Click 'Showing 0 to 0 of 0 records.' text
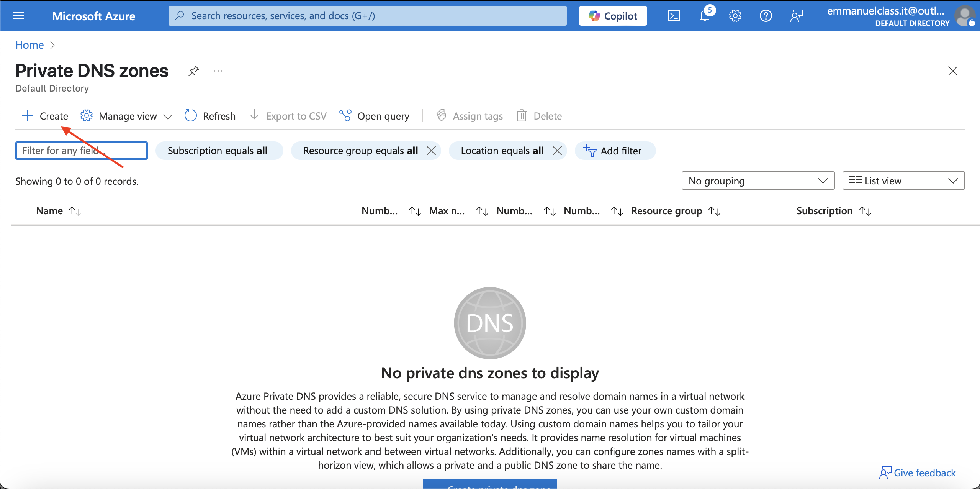This screenshot has width=980, height=489. pos(77,181)
